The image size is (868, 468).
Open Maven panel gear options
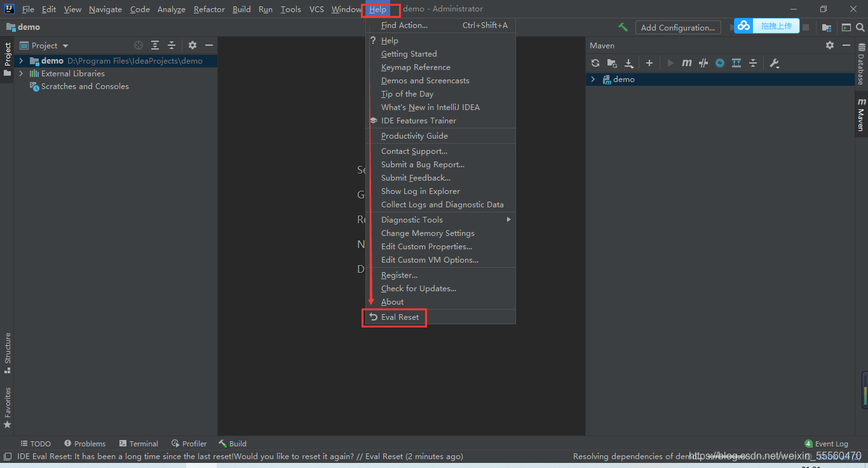point(830,45)
